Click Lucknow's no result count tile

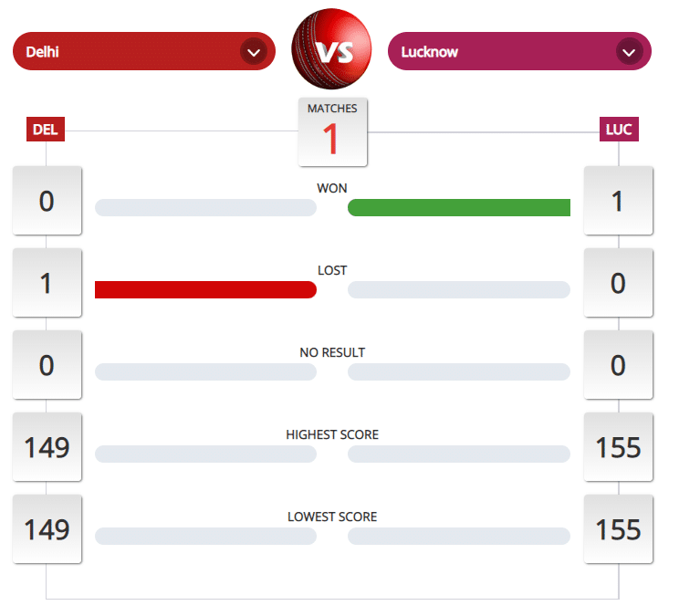click(618, 365)
